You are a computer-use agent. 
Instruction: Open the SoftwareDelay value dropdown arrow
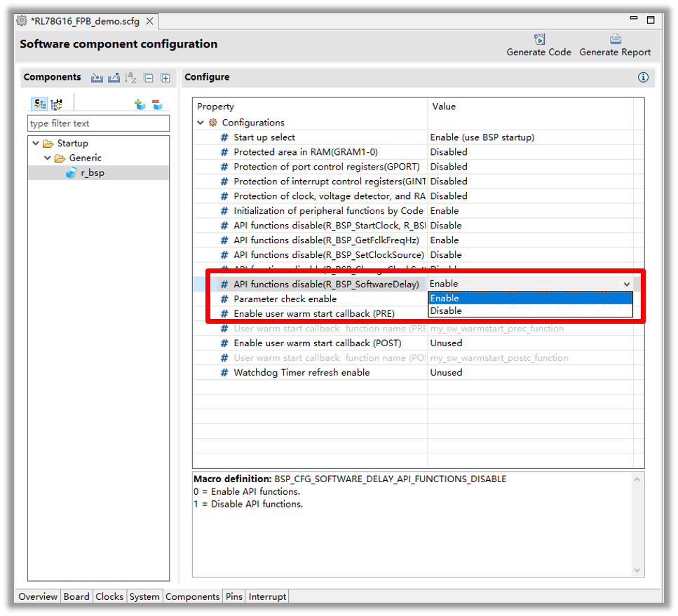pyautogui.click(x=627, y=285)
